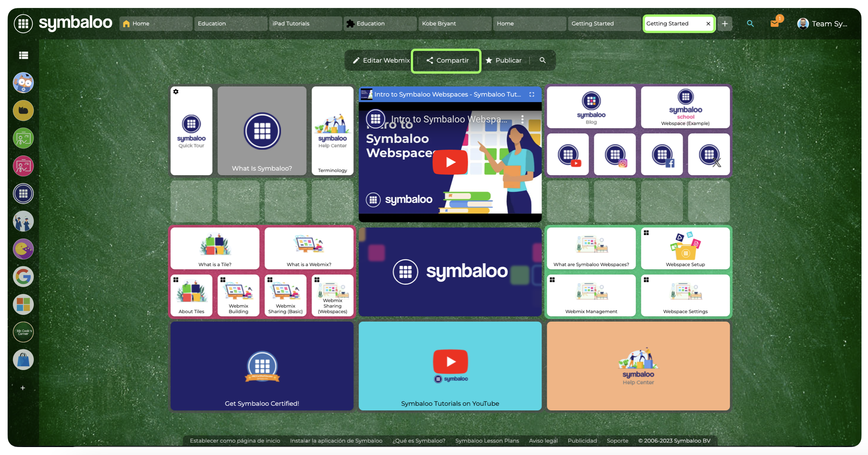
Task: Add a new webmix tab with plus
Action: [x=725, y=24]
